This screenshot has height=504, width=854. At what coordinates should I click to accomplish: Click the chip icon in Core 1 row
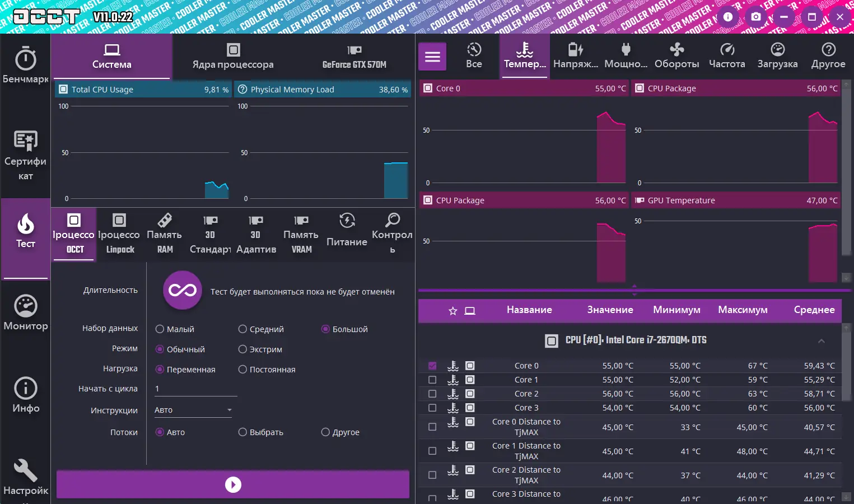[470, 380]
